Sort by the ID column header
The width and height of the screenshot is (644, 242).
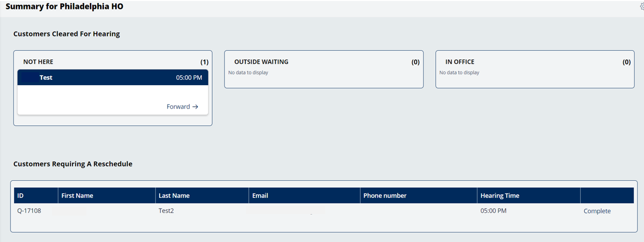[x=20, y=196]
